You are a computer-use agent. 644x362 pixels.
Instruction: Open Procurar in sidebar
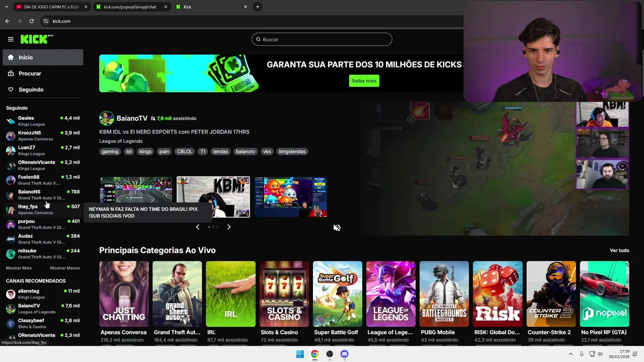tap(43, 73)
